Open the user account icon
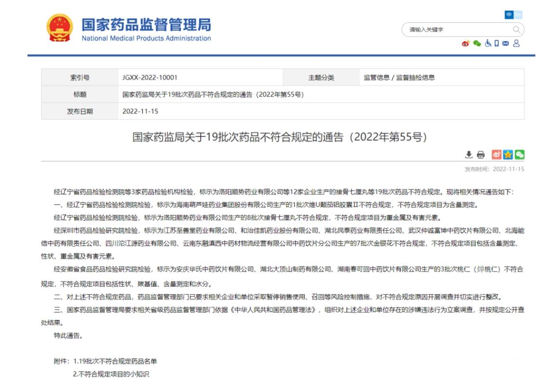The image size is (545, 392). pos(517,44)
